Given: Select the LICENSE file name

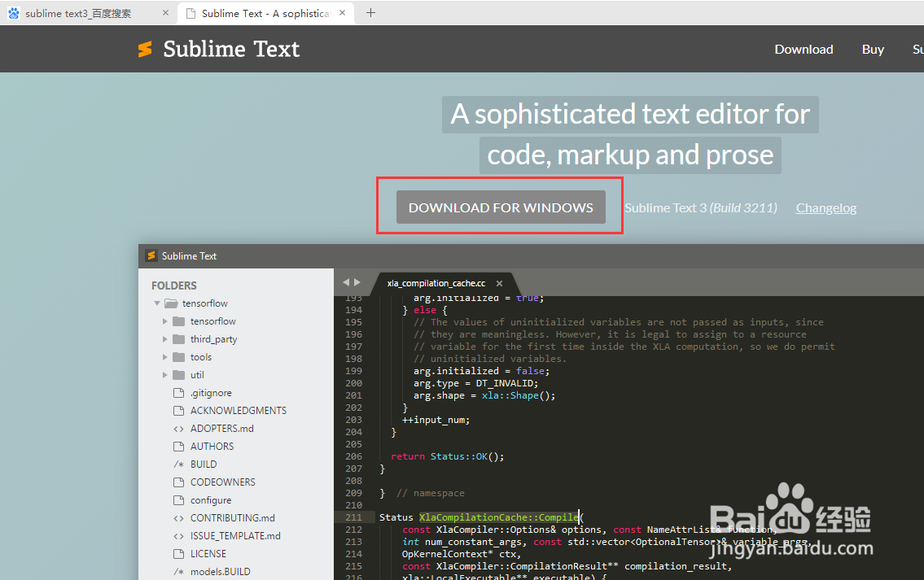Looking at the screenshot, I should [x=208, y=553].
